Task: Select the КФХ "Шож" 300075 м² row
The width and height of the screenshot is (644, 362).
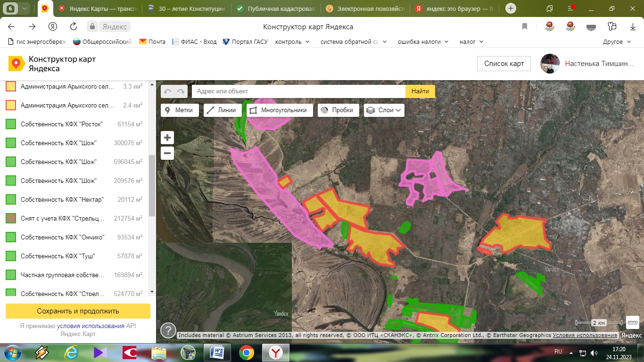Action: click(x=74, y=143)
